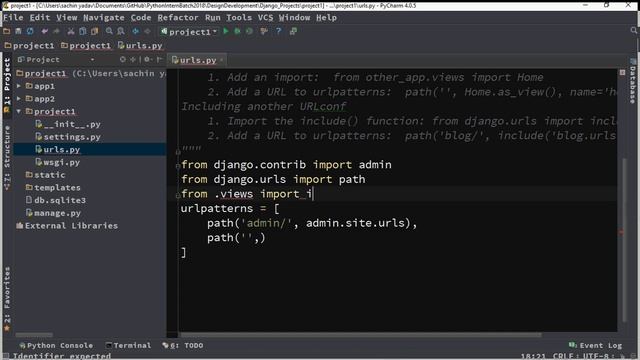The height and width of the screenshot is (360, 640).
Task: Expand the app1 folder
Action: point(19,86)
